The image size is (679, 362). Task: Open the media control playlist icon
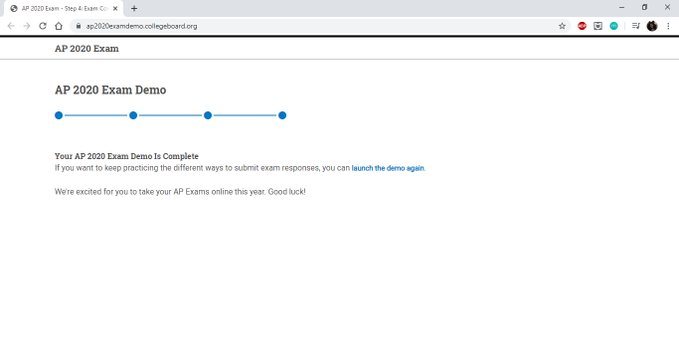[x=636, y=26]
